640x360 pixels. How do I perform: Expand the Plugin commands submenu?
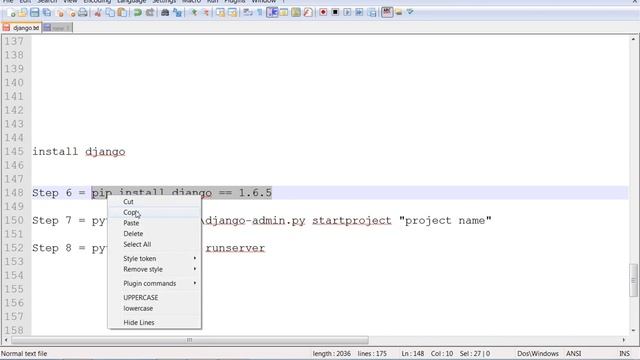click(154, 283)
